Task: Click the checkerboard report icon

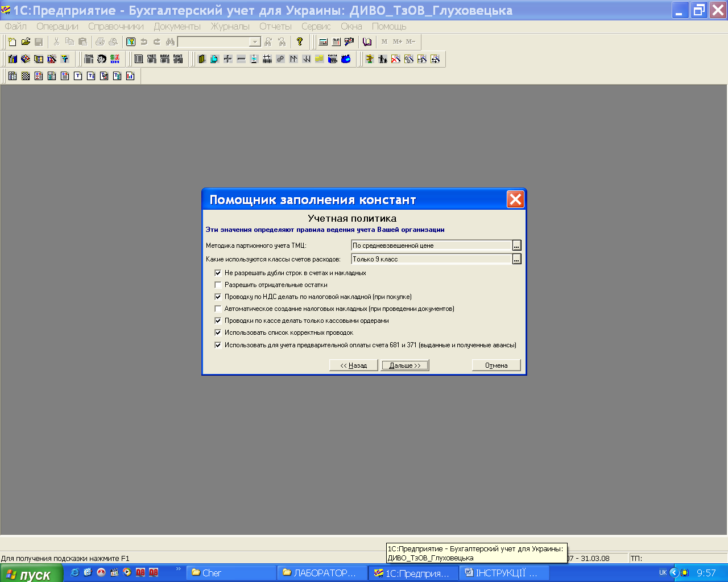Action: pyautogui.click(x=26, y=76)
